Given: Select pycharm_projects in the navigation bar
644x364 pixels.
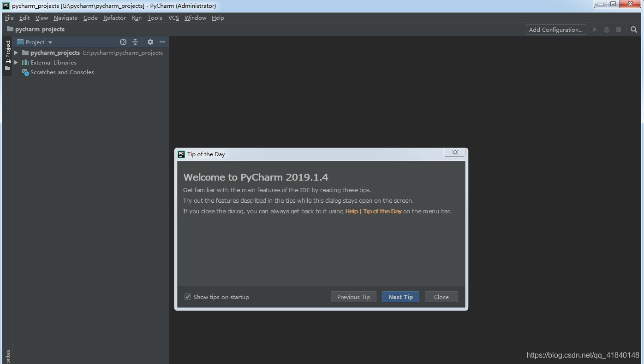Looking at the screenshot, I should tap(40, 29).
